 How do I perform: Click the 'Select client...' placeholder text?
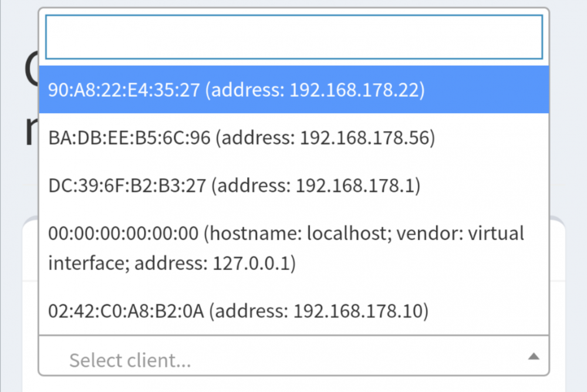(x=130, y=360)
